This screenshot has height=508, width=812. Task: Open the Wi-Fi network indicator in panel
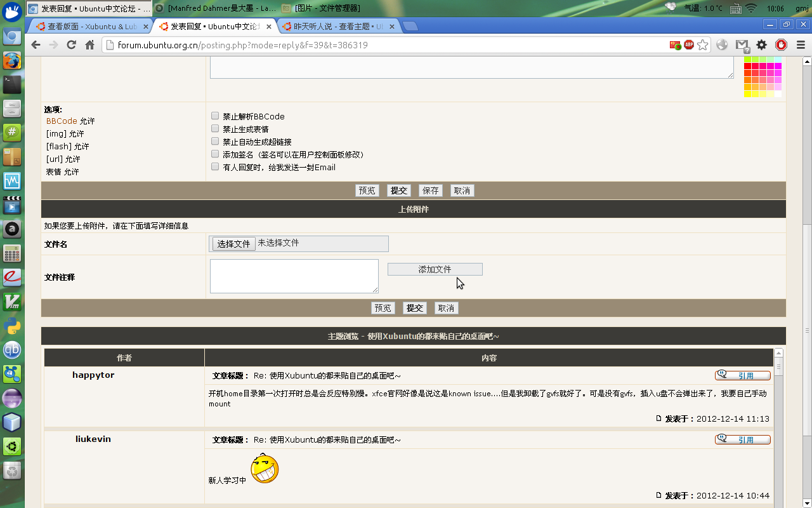pyautogui.click(x=751, y=8)
